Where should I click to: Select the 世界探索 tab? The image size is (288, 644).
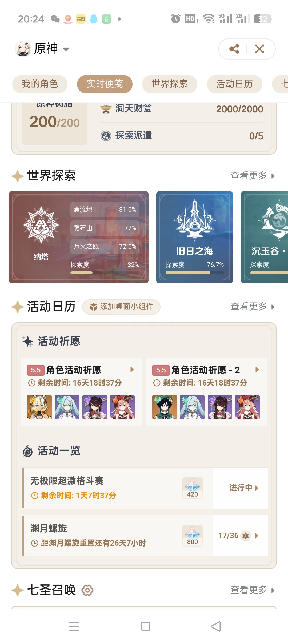click(x=170, y=84)
